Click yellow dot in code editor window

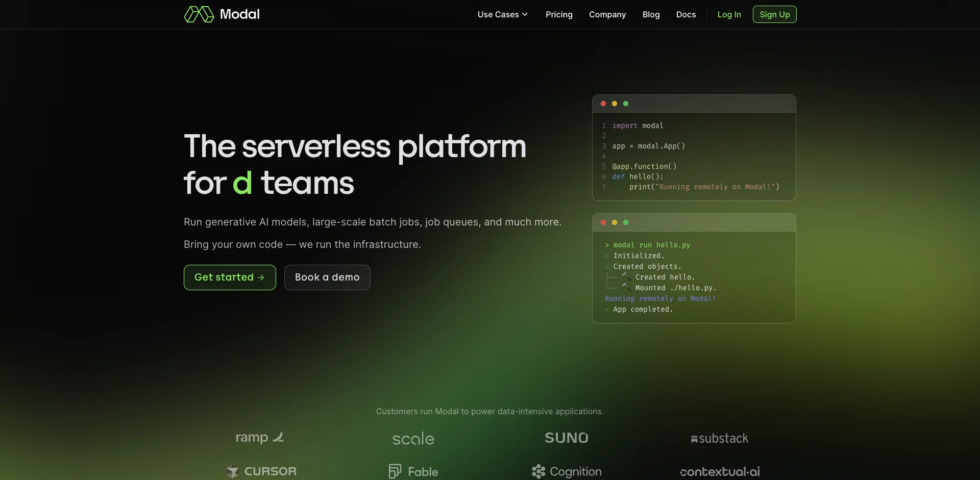(x=615, y=104)
